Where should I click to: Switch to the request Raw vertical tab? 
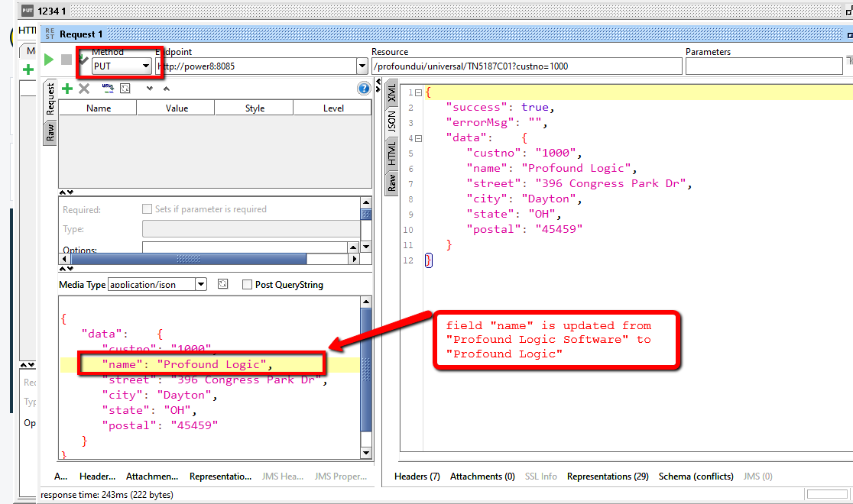(x=50, y=132)
